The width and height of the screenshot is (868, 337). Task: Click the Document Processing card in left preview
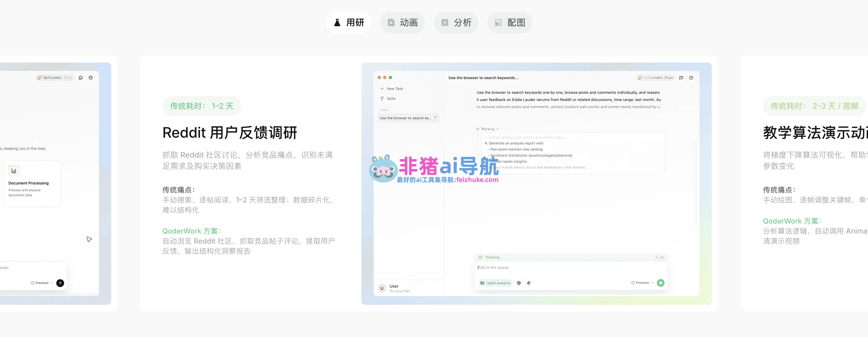tap(32, 184)
